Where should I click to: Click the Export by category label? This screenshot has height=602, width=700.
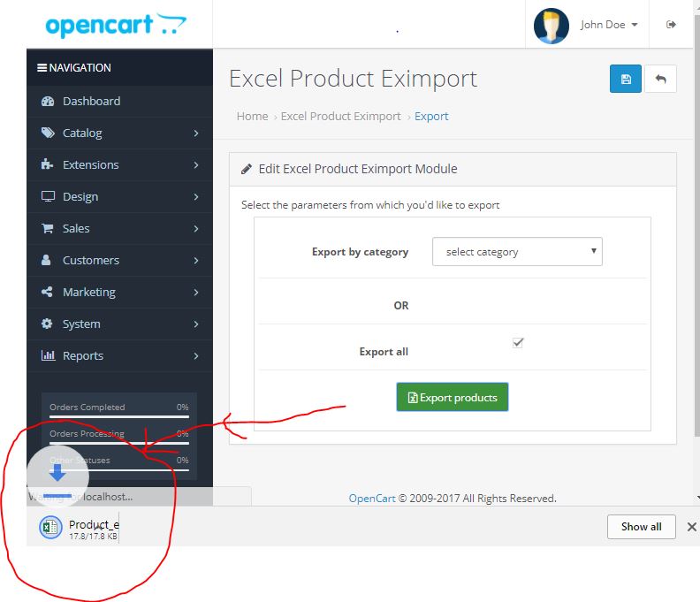(x=360, y=252)
